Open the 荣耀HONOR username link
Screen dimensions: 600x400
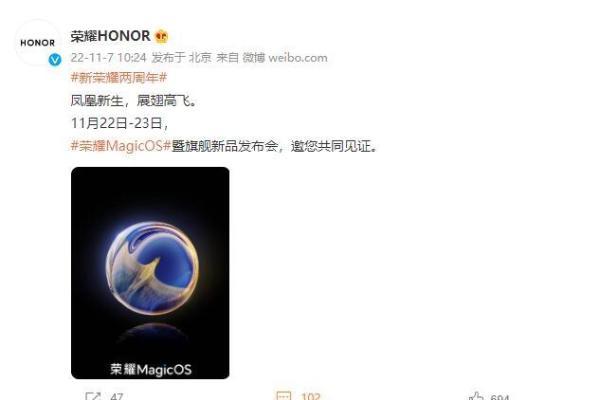(x=110, y=36)
